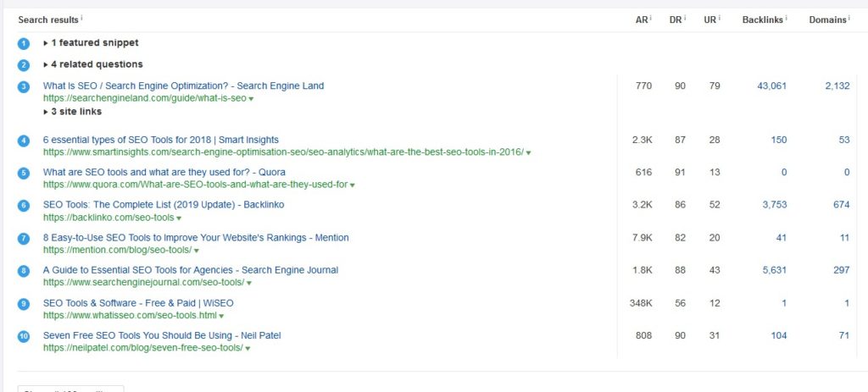
Task: Click info icon beside Backlinks column
Action: (786, 19)
